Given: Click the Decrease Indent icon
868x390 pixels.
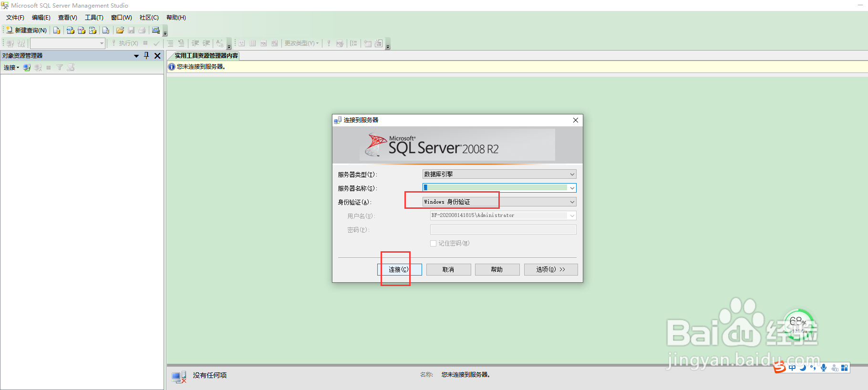Looking at the screenshot, I should click(196, 43).
